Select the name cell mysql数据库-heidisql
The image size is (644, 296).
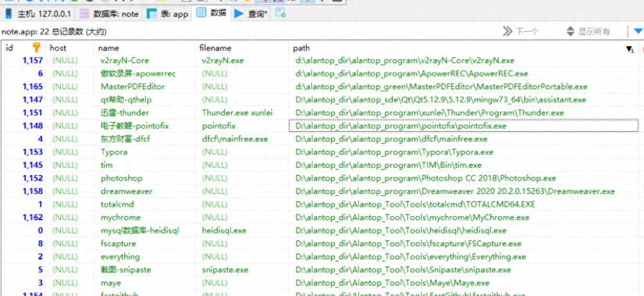140,231
